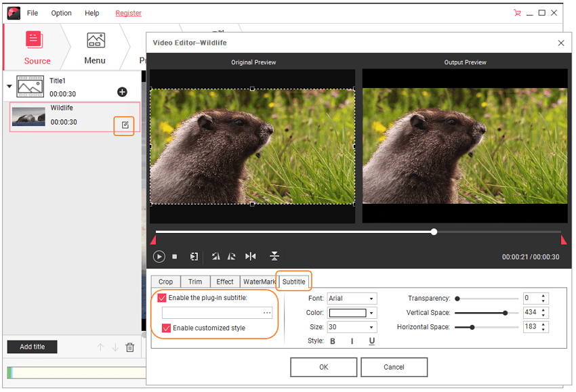Click the rotate right 90 degrees icon
The height and width of the screenshot is (392, 576).
[x=232, y=257]
